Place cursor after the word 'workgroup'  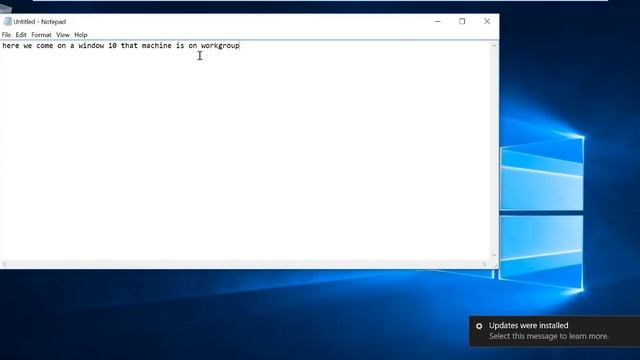tap(240, 46)
